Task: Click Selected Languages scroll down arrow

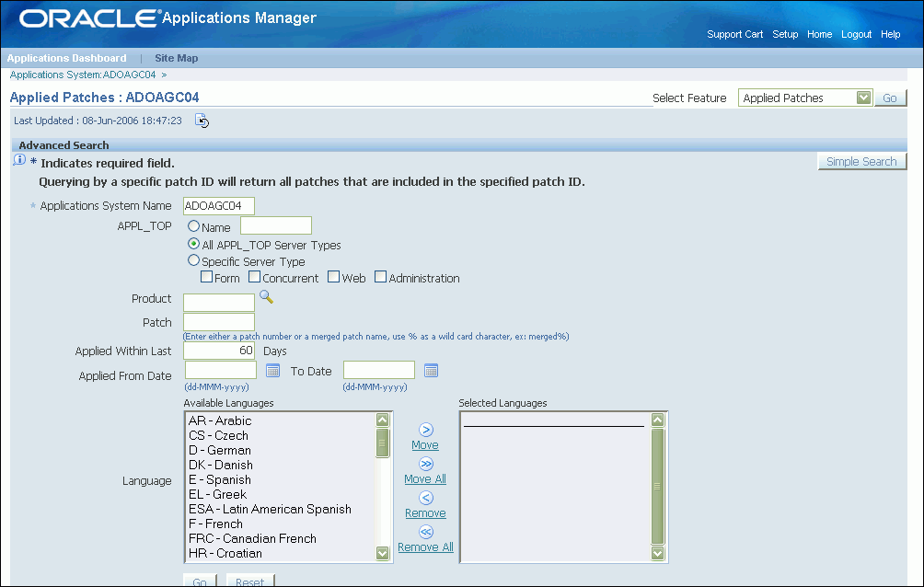Action: click(658, 553)
